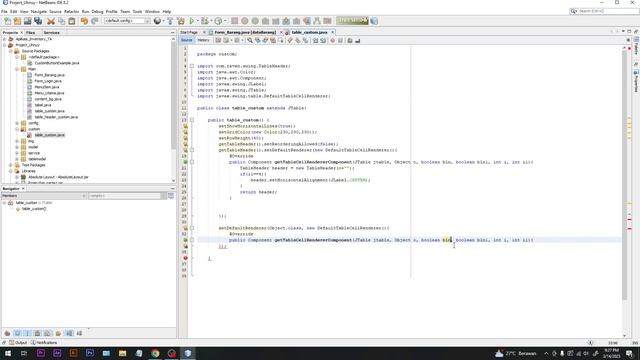This screenshot has height=360, width=640.
Task: Open the Navigate menu
Action: [39, 11]
